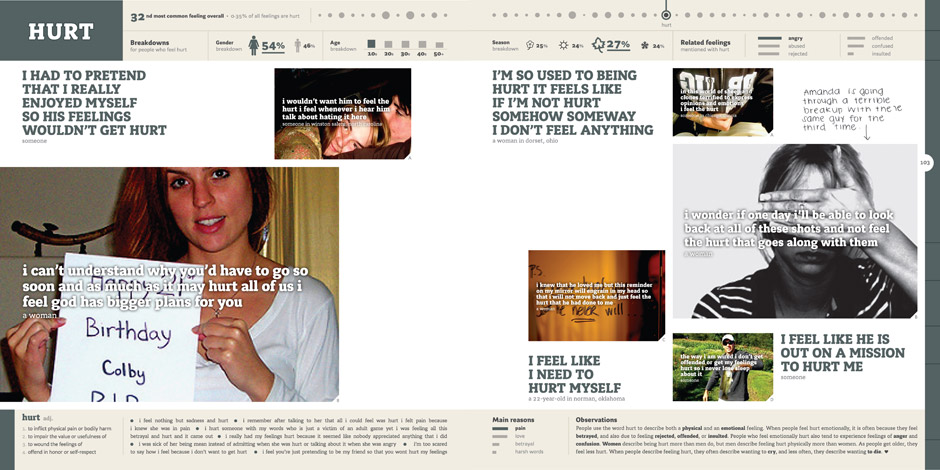
Task: Click the "betrayal" main reason
Action: (523, 444)
